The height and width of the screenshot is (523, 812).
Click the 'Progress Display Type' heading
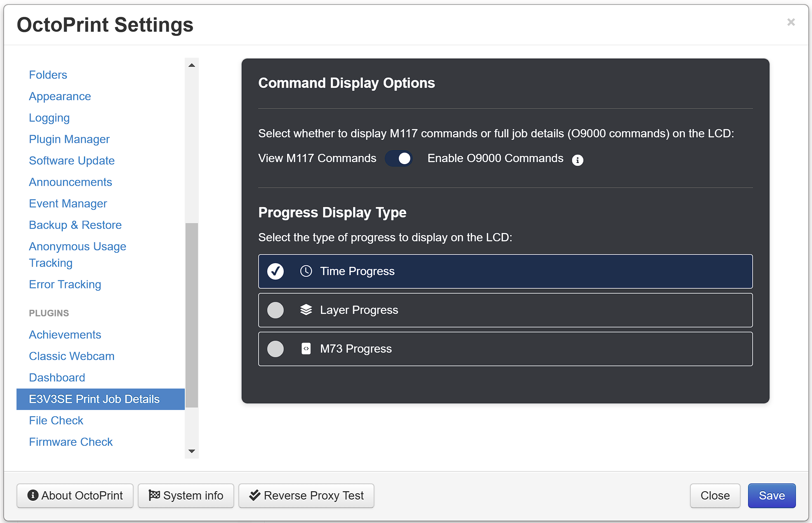[x=332, y=212]
